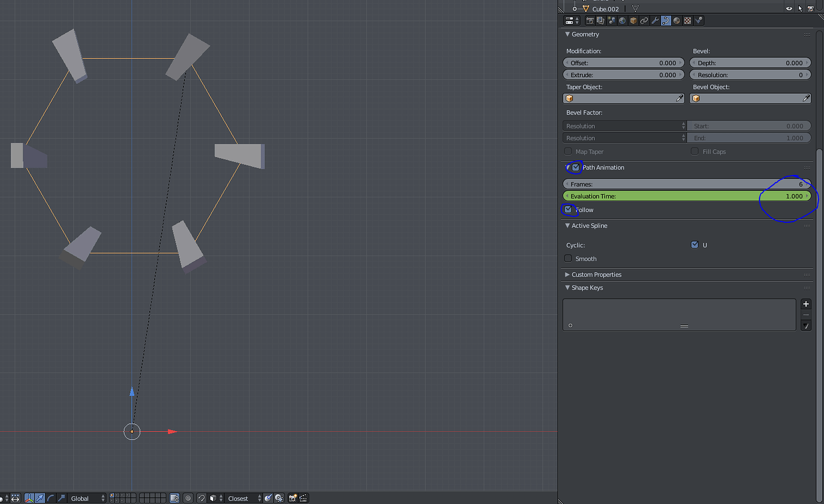Open shape key specials down-arrow menu
Viewport: 824px width, 504px height.
806,326
